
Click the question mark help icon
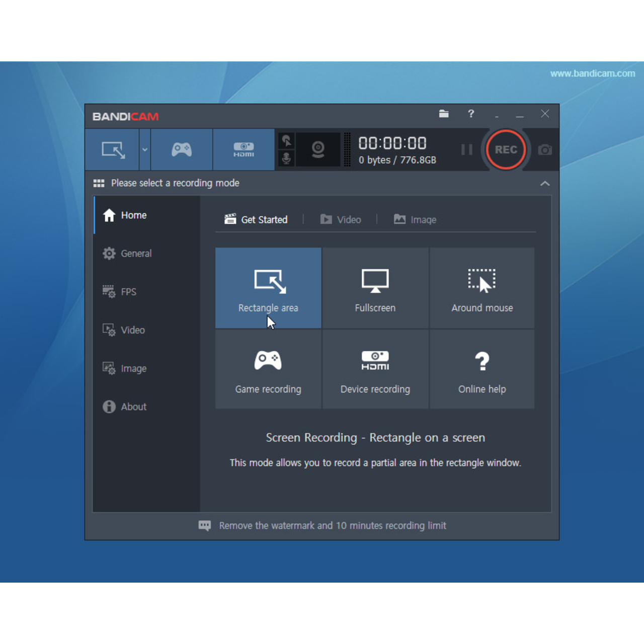[471, 114]
